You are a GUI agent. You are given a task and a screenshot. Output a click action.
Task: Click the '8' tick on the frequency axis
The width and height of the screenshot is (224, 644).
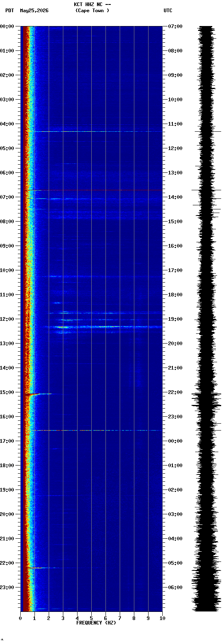click(134, 618)
